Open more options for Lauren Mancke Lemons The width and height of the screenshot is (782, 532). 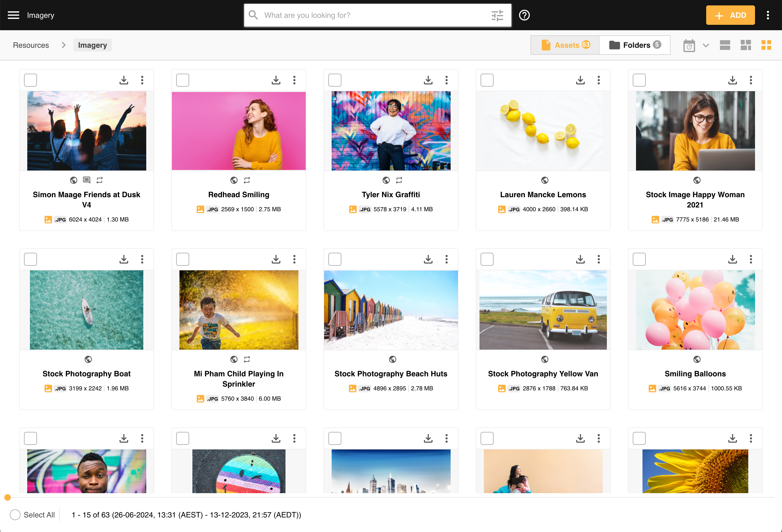[x=599, y=80]
